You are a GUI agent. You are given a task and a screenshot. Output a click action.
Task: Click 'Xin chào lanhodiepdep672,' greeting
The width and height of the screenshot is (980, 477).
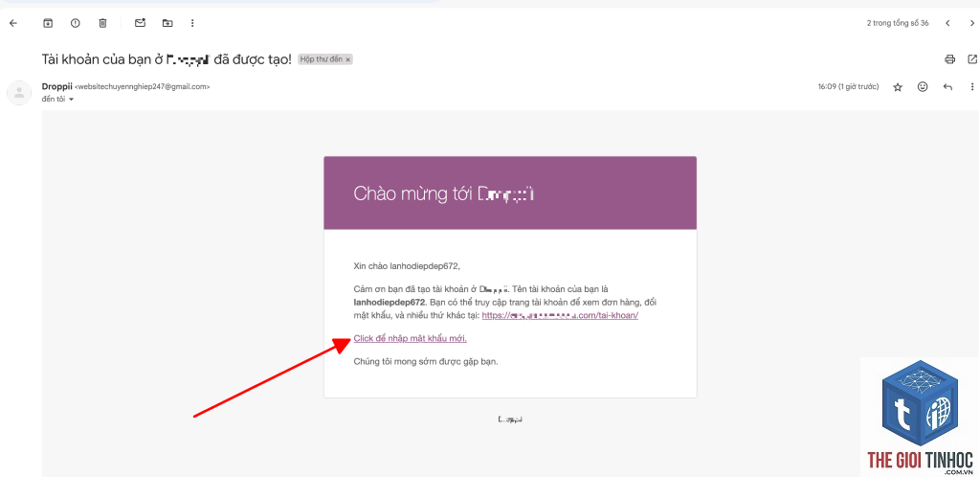(x=407, y=266)
